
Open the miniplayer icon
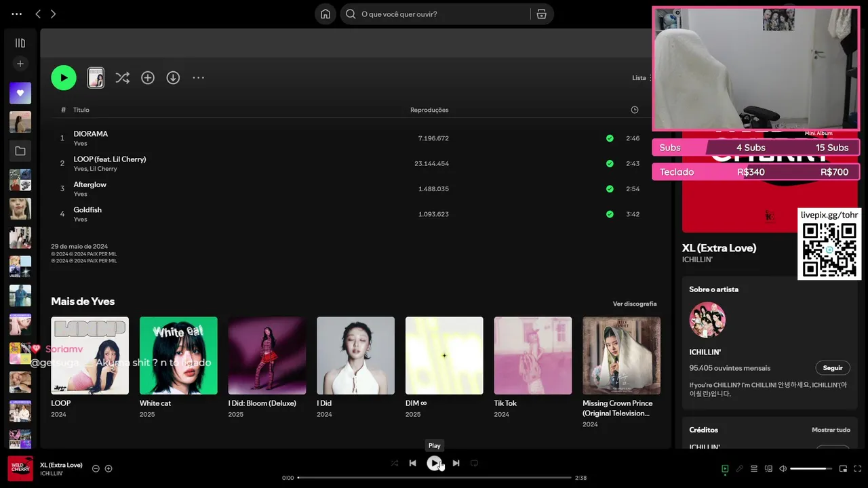843,468
